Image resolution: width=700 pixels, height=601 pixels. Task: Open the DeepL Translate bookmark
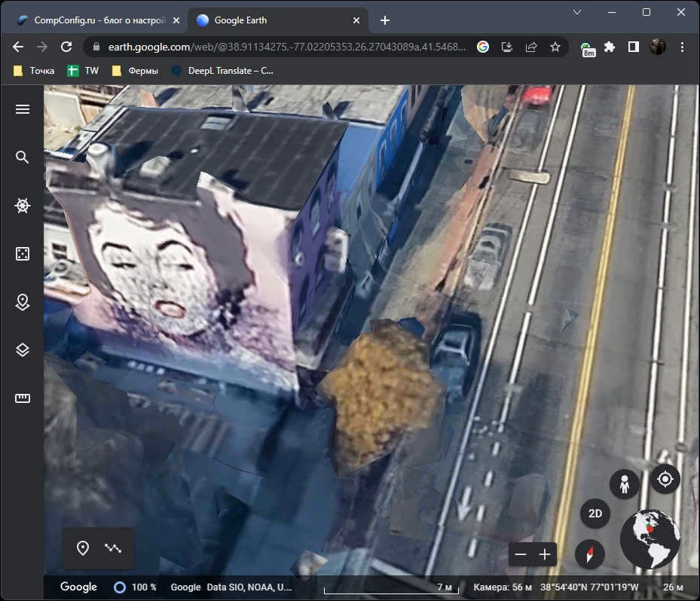coord(223,71)
